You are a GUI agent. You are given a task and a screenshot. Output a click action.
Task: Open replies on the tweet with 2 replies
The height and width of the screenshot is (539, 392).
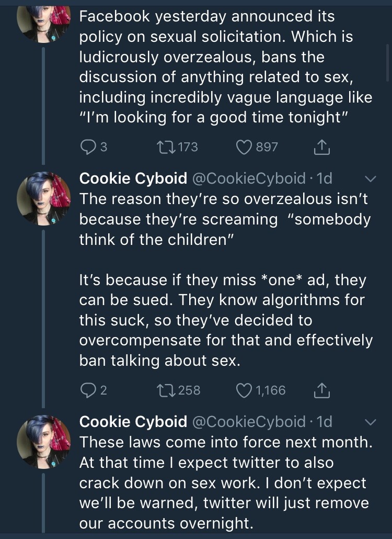click(87, 390)
